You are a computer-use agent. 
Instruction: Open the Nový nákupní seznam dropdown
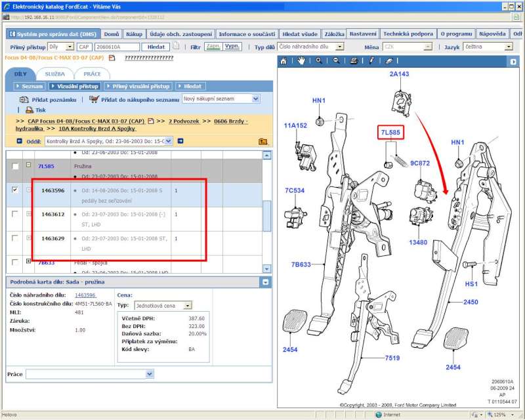click(x=256, y=99)
